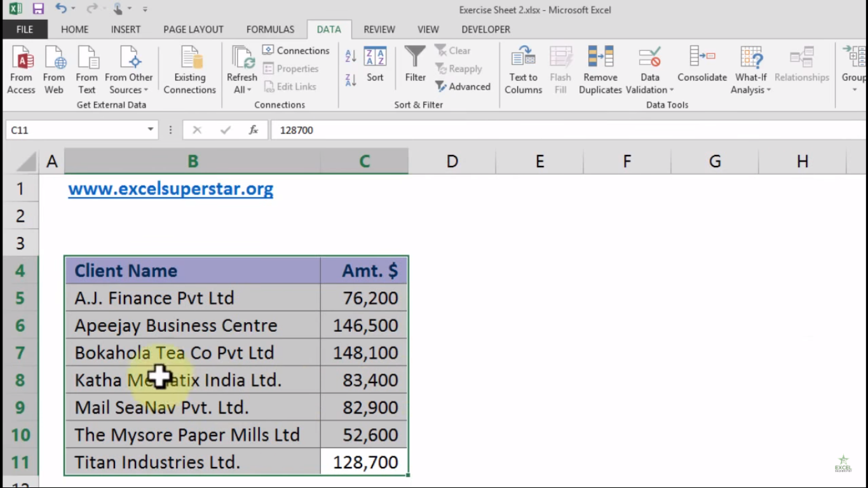This screenshot has height=488, width=868.
Task: Open the FILE tab
Action: coord(25,29)
